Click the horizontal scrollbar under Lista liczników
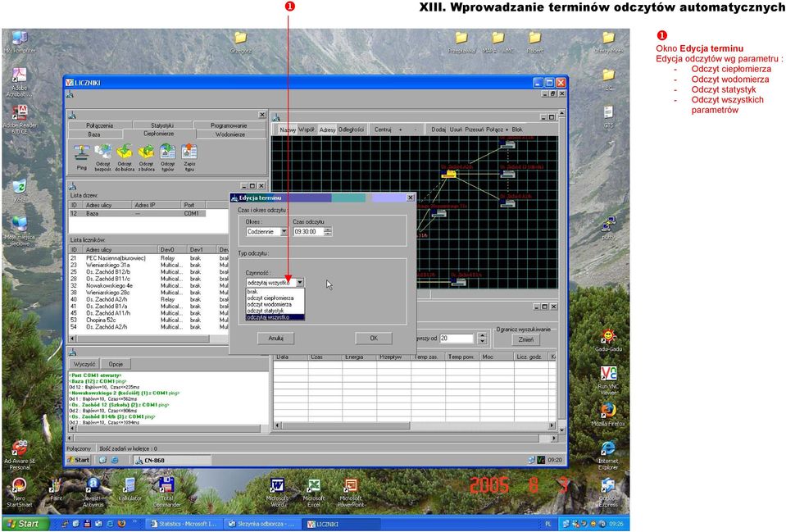The image size is (786, 532). (148, 339)
